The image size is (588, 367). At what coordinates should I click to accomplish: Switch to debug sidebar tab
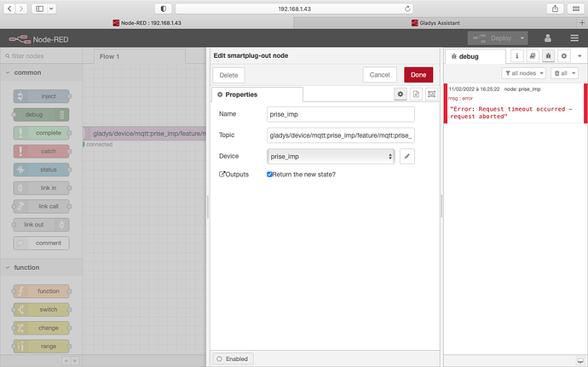[476, 56]
